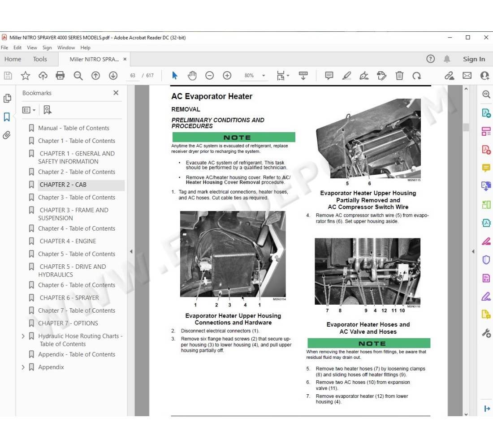This screenshot has width=493, height=448.
Task: Open CHAPTER 4 - ENGINE bookmark
Action: pos(68,241)
